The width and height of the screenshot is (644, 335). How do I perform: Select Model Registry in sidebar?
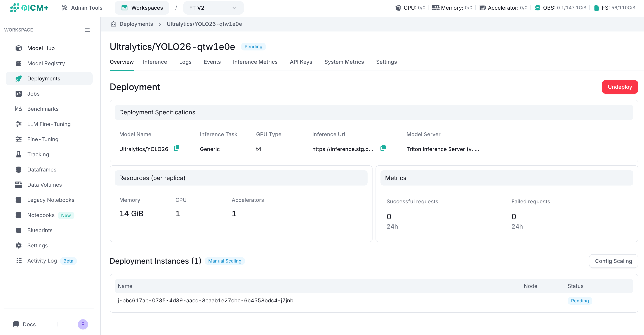(49, 63)
